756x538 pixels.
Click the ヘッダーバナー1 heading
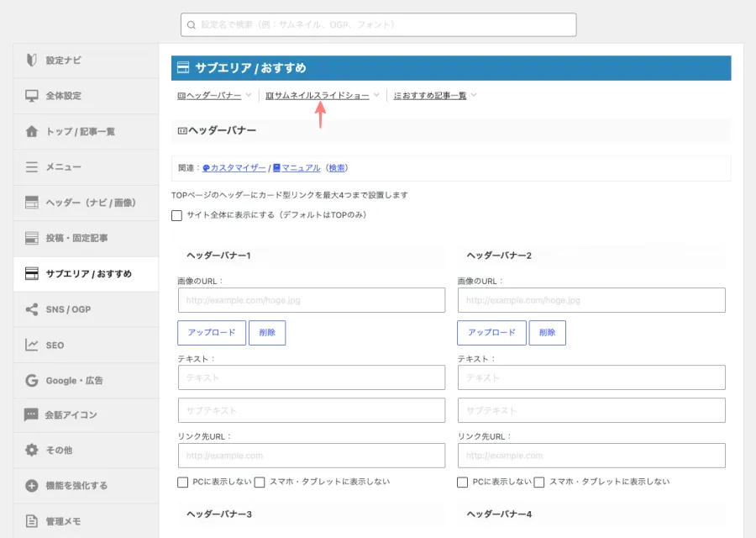[x=219, y=256]
